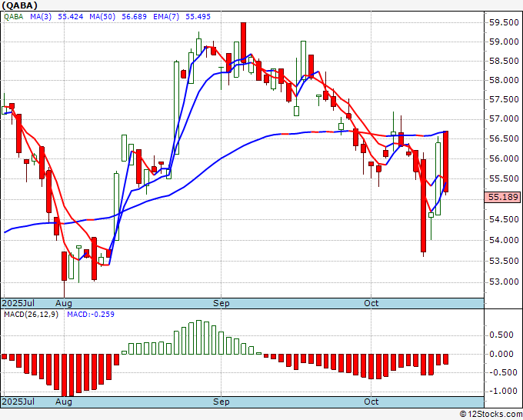This screenshot has height=420, width=523.
Task: Open the 12Stocks.com copyright link
Action: coord(491,415)
